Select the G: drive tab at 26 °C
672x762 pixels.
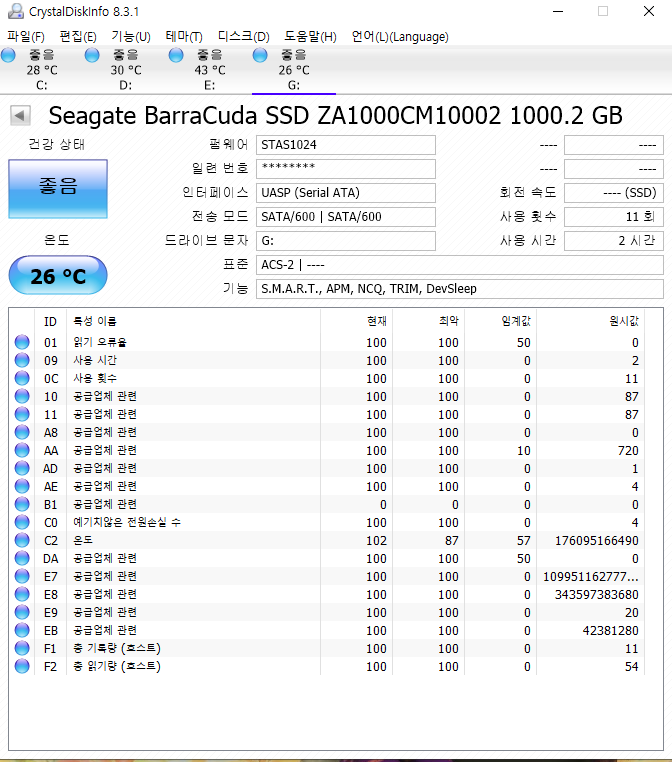[x=294, y=69]
